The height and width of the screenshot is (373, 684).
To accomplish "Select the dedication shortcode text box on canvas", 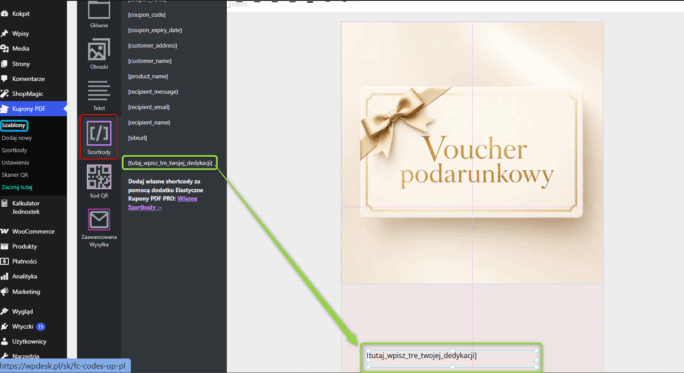I will (452, 358).
